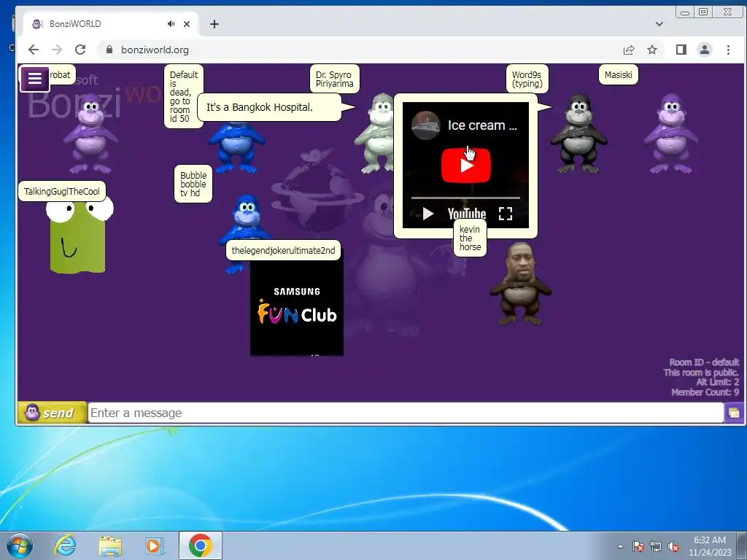Click the green TalkingGuglTheCool character
The image size is (747, 560).
pyautogui.click(x=79, y=237)
